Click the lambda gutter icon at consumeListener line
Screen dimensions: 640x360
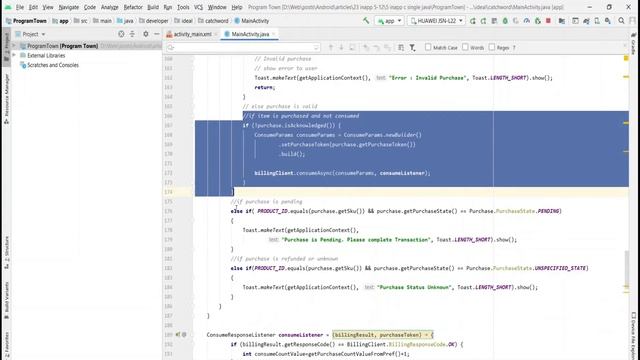coord(178,335)
